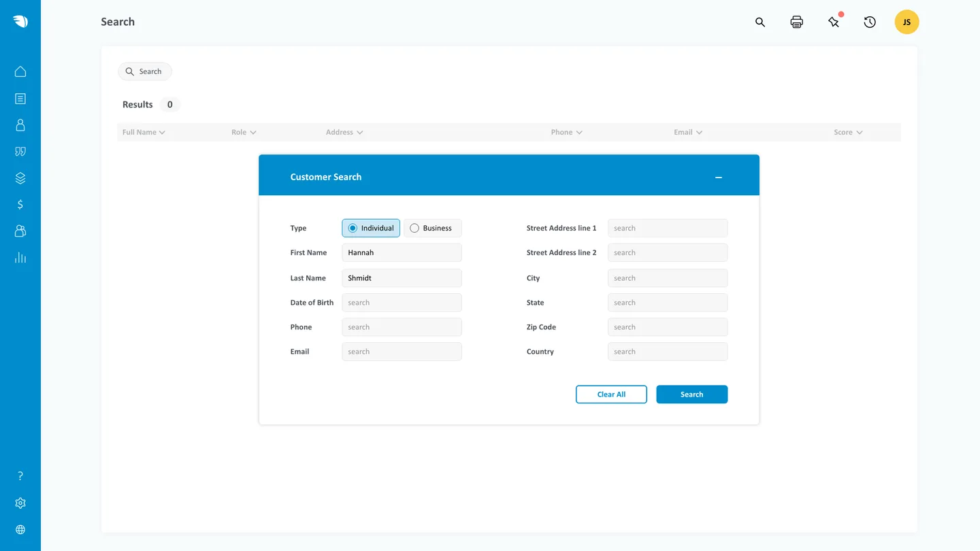Open the JS user avatar menu
This screenshot has width=980, height=551.
906,22
